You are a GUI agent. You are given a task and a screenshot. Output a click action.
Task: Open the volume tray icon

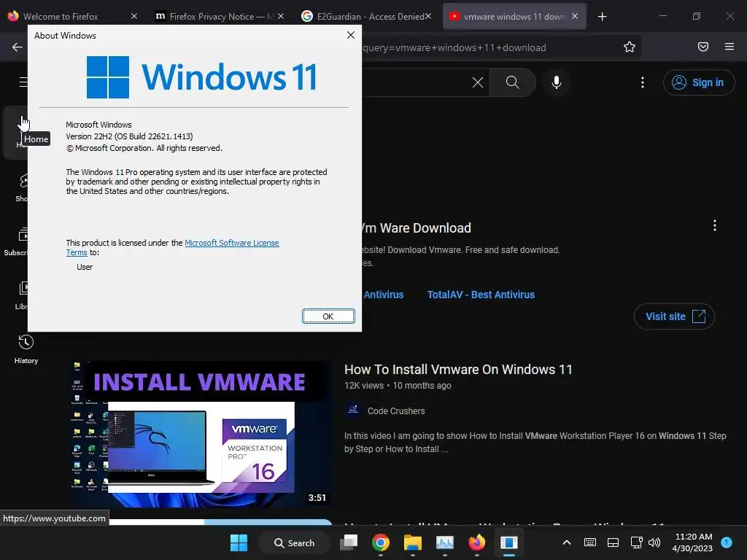click(x=654, y=542)
